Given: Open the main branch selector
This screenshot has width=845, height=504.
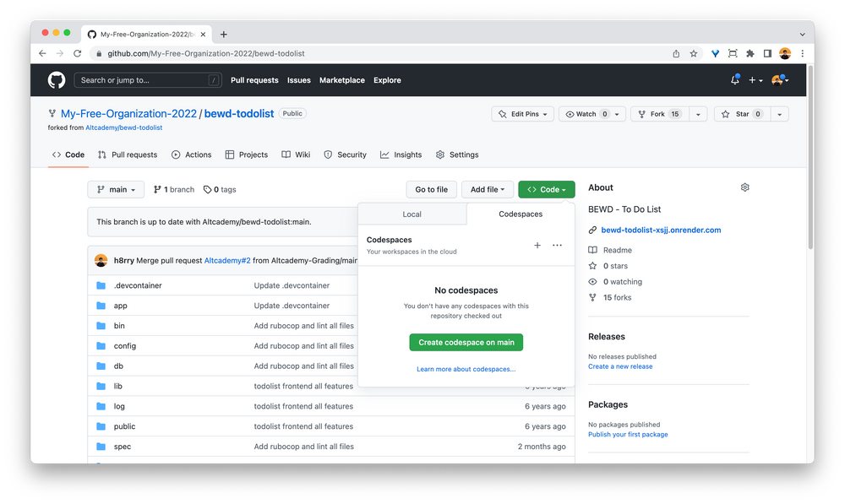Looking at the screenshot, I should coord(116,189).
